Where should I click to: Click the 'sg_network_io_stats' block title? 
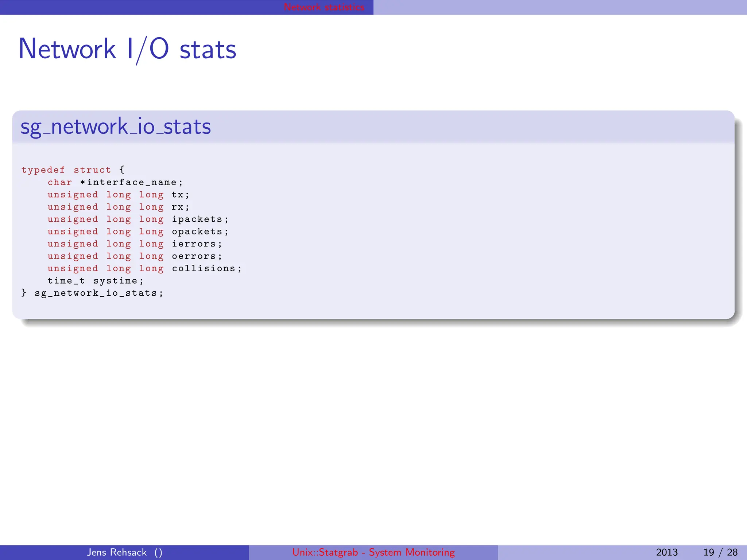(116, 127)
